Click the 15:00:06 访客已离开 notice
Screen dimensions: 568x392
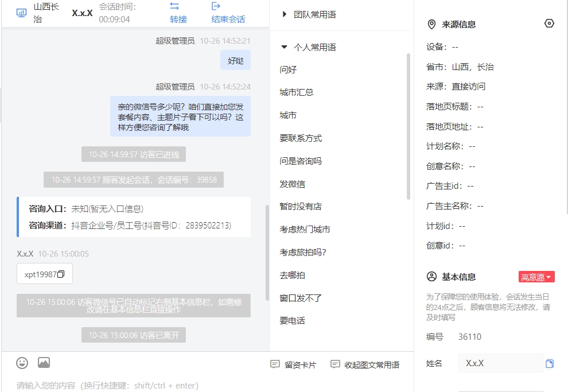tap(134, 335)
